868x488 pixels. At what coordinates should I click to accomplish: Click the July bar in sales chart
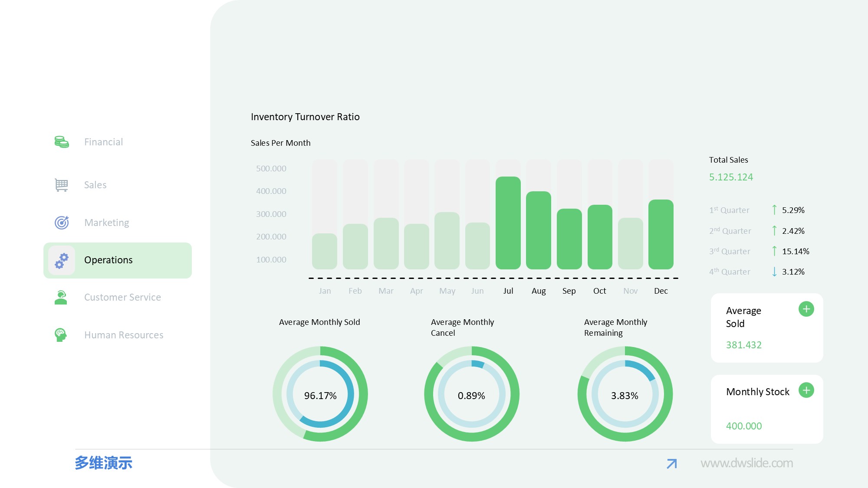pyautogui.click(x=508, y=223)
